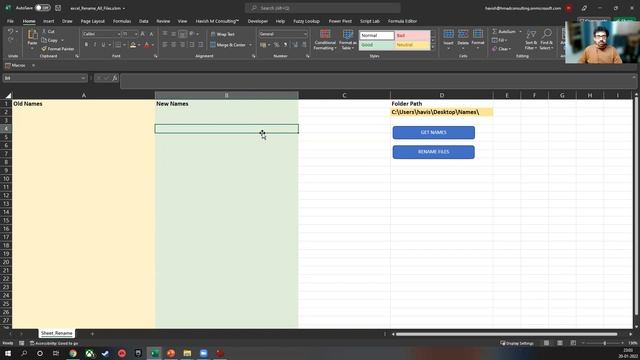Decrease font size with smaller A
This screenshot has height=360, width=640.
point(151,34)
